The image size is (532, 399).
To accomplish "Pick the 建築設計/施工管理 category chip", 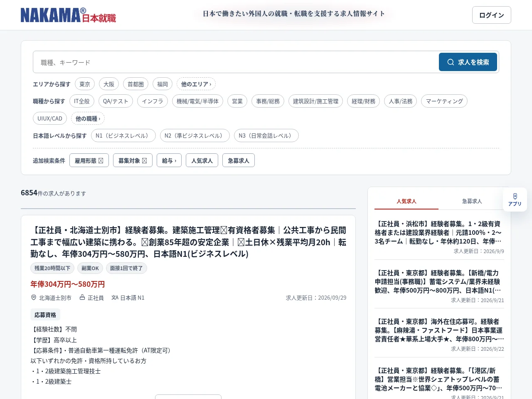I will click(316, 101).
